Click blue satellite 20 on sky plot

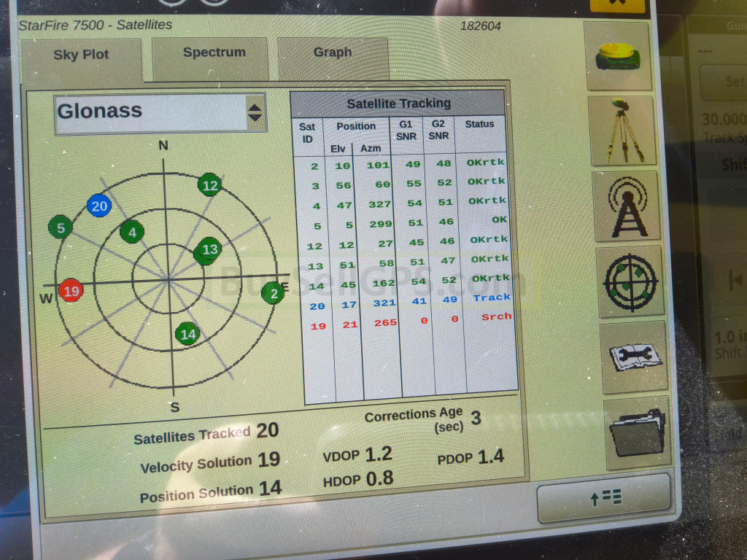(98, 206)
